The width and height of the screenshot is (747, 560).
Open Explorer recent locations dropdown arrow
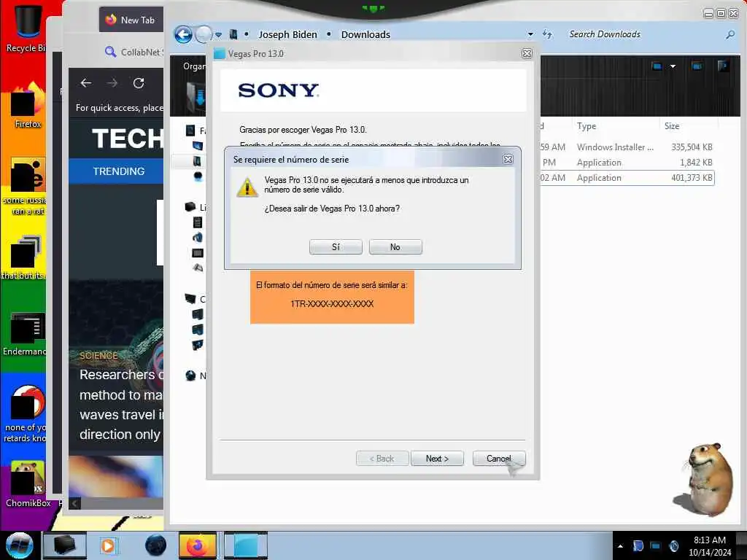click(218, 35)
